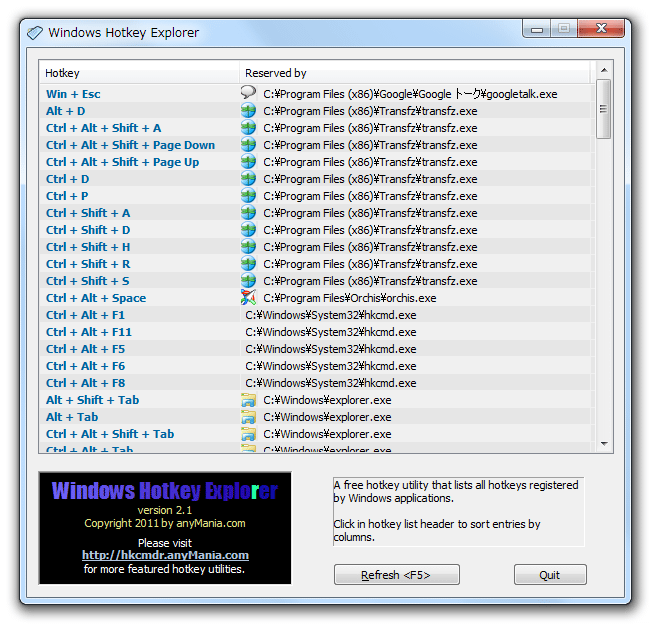The image size is (655, 628).
Task: Open the http://hkcmdr.anyMania.com link
Action: tap(165, 555)
